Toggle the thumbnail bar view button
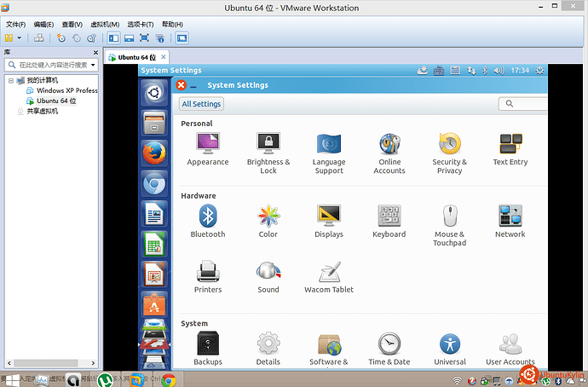Image resolution: width=588 pixels, height=387 pixels. click(x=129, y=38)
